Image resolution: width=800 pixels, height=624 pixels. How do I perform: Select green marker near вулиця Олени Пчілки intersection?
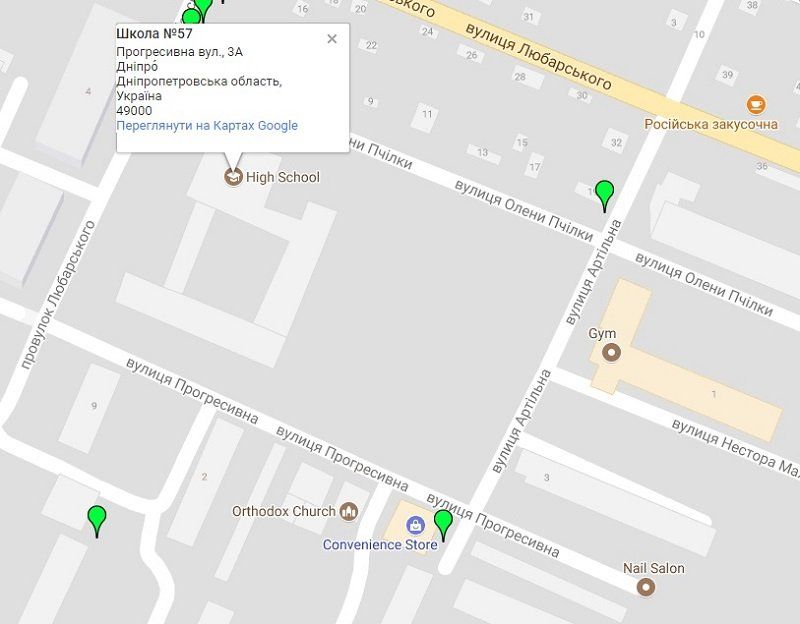point(604,191)
